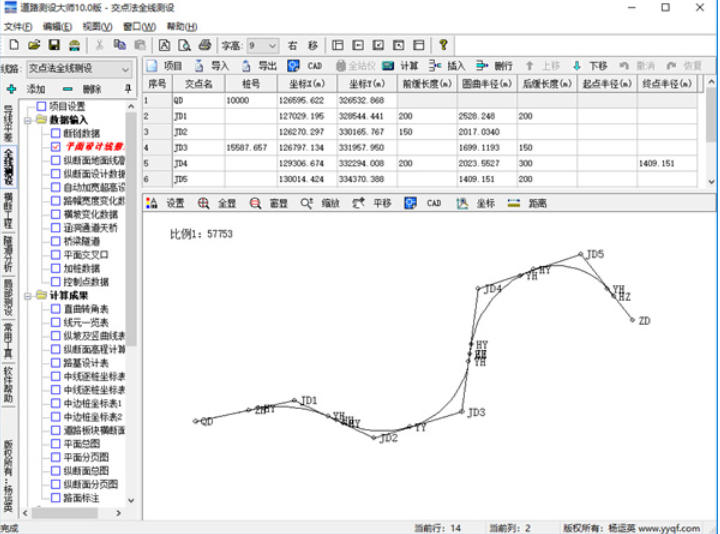The height and width of the screenshot is (534, 720).
Task: Click the 坐标 coordinate button
Action: [x=475, y=203]
